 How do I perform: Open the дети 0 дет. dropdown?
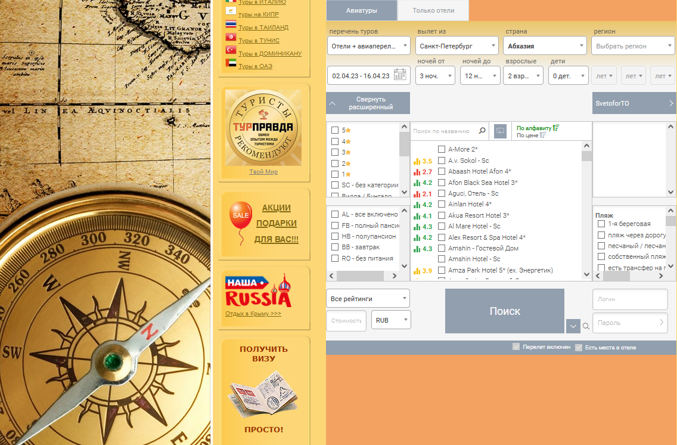point(568,76)
